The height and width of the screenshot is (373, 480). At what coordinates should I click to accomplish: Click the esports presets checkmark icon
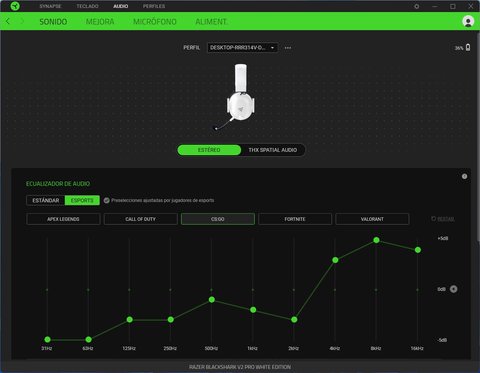[107, 200]
